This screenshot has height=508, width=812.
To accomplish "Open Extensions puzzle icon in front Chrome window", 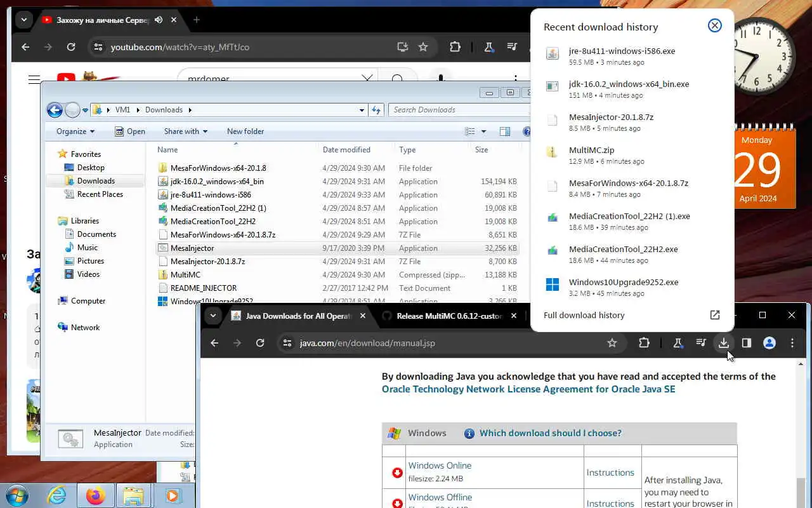I will [x=644, y=343].
